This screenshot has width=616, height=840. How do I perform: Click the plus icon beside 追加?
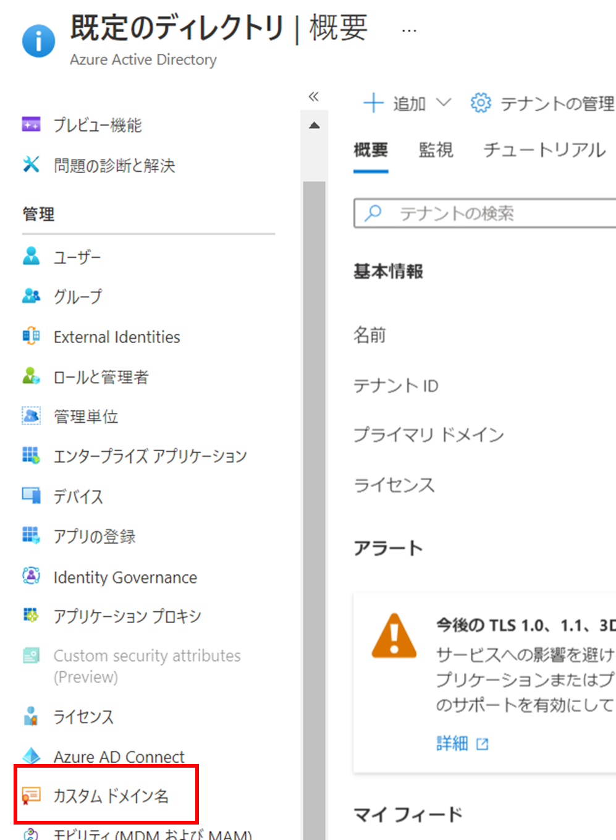pyautogui.click(x=373, y=103)
